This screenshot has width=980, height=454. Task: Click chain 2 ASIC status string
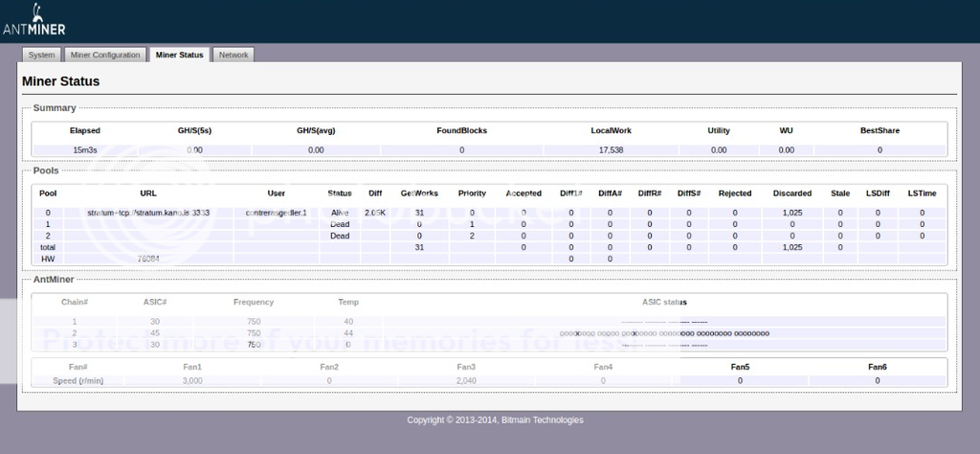[664, 333]
